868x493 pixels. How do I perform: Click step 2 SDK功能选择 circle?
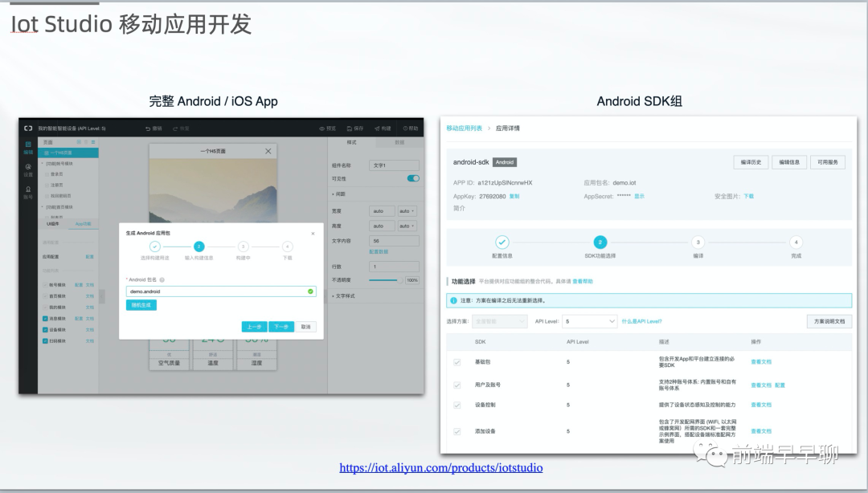[600, 242]
